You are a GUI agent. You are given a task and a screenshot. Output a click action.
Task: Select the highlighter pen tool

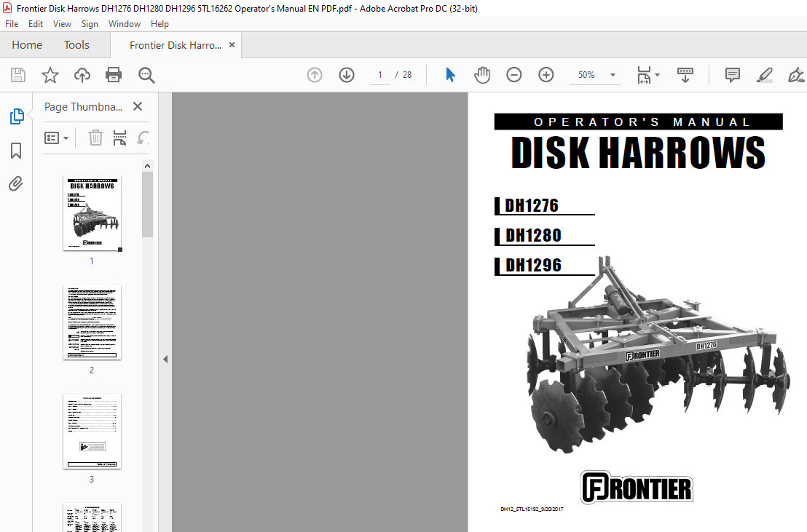pyautogui.click(x=764, y=75)
